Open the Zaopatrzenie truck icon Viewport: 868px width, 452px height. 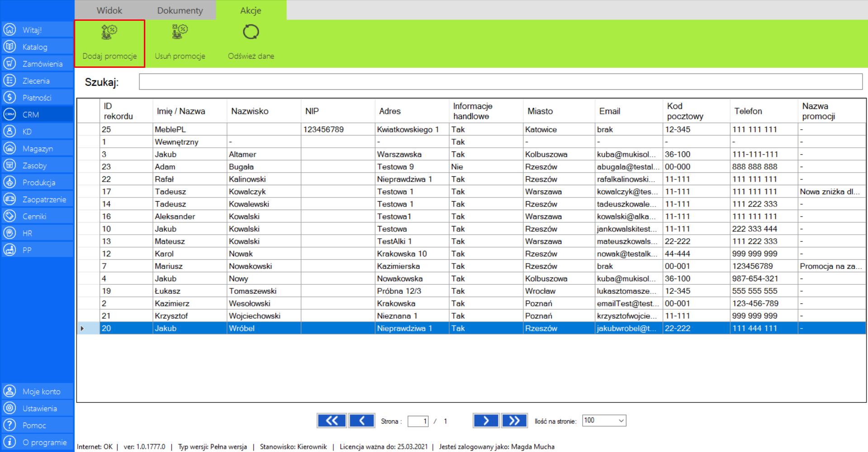pos(9,199)
